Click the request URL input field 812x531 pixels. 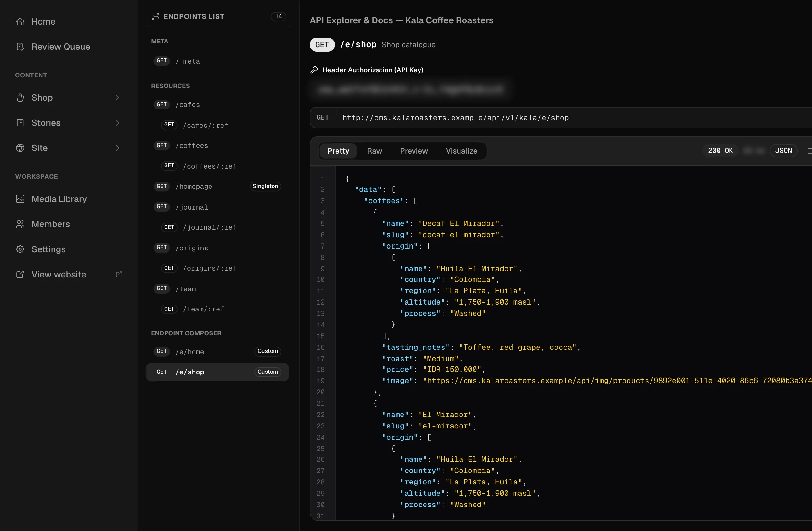(x=574, y=118)
